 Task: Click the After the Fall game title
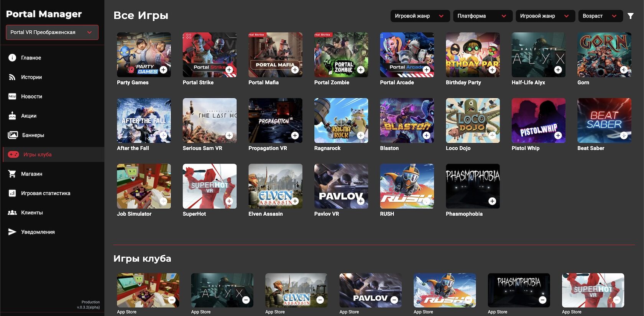pos(133,148)
